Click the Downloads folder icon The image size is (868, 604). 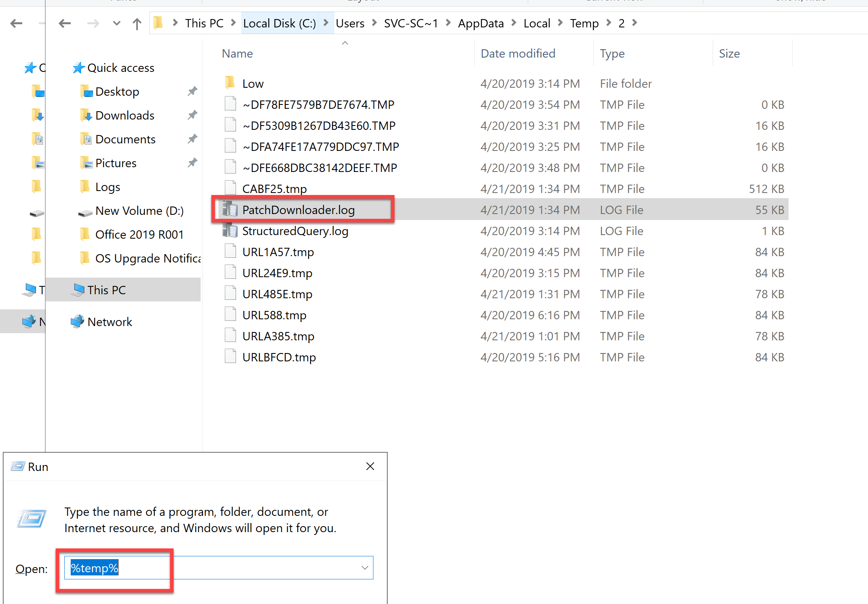coord(86,115)
